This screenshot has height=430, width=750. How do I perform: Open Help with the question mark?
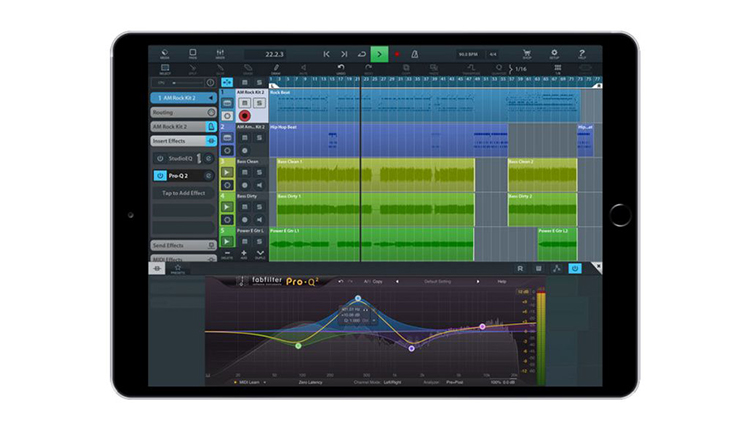coord(582,54)
